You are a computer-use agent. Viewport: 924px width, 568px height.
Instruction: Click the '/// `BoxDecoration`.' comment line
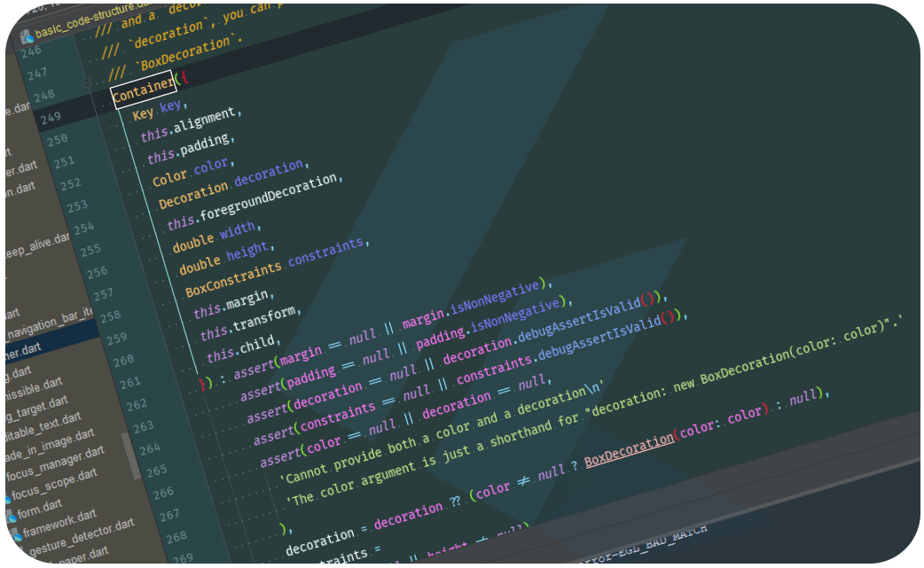(176, 57)
